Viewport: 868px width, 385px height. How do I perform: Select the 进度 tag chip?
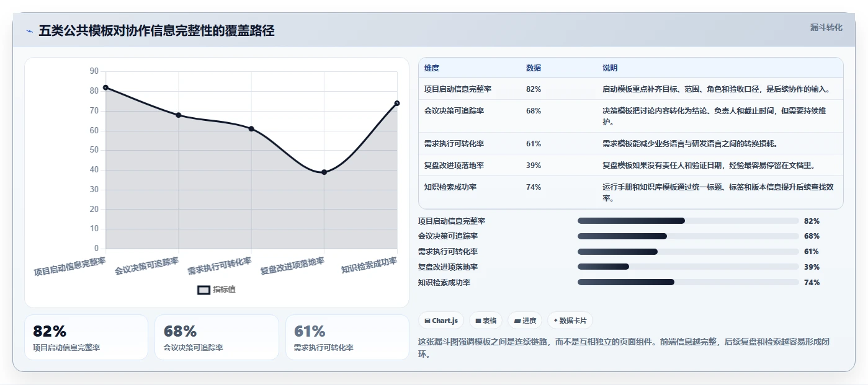(525, 321)
